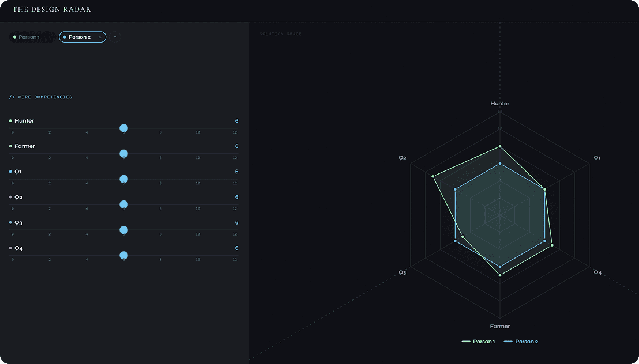The image size is (639, 364).
Task: Click the Core Competencies heading
Action: click(x=41, y=97)
